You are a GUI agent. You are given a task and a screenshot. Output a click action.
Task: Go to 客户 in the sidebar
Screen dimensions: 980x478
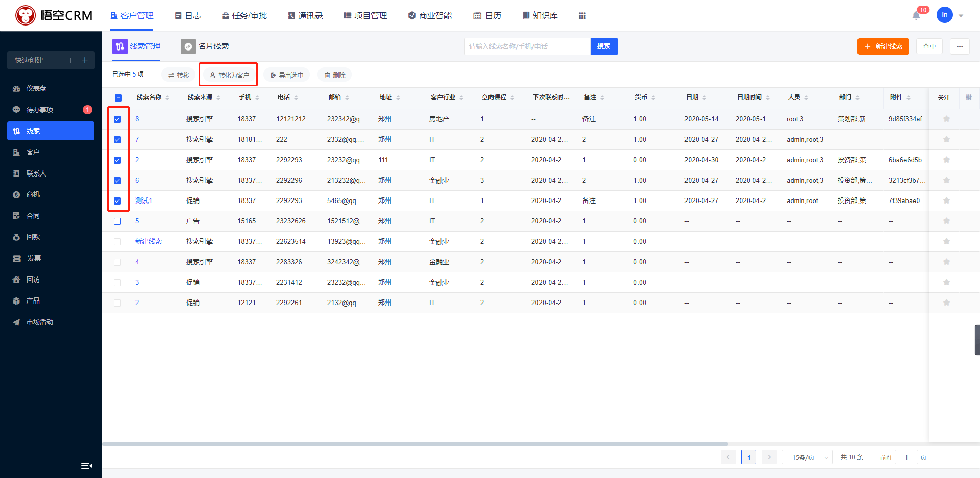51,152
